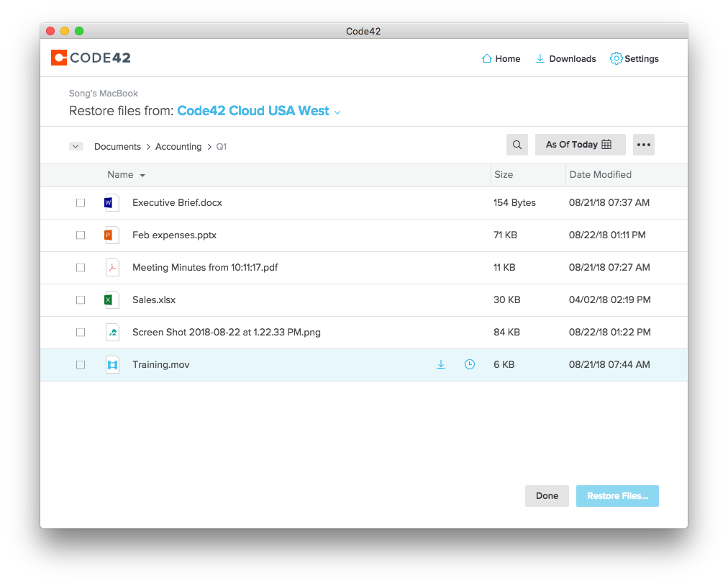Expand the breadcrumb path dropdown arrow
This screenshot has height=586, width=728.
tap(76, 146)
